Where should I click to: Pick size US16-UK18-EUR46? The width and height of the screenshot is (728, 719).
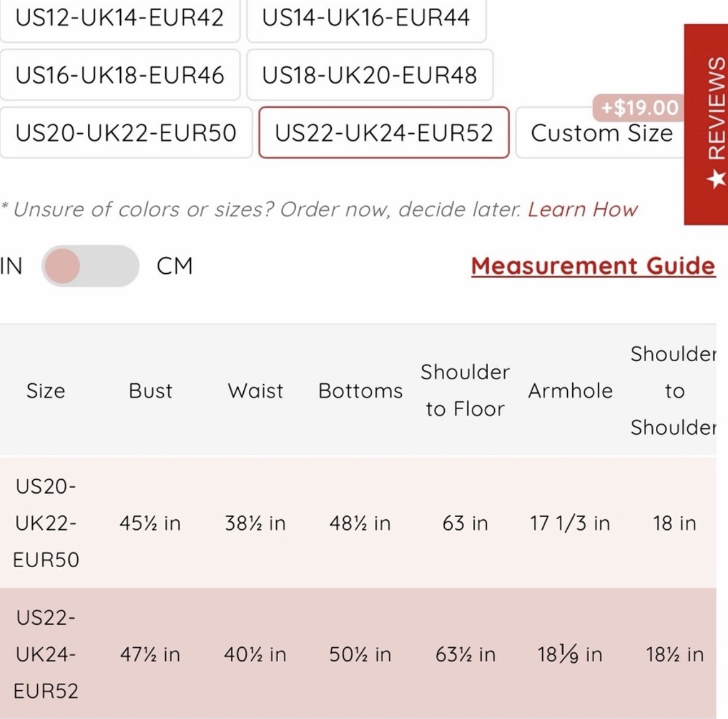[120, 75]
